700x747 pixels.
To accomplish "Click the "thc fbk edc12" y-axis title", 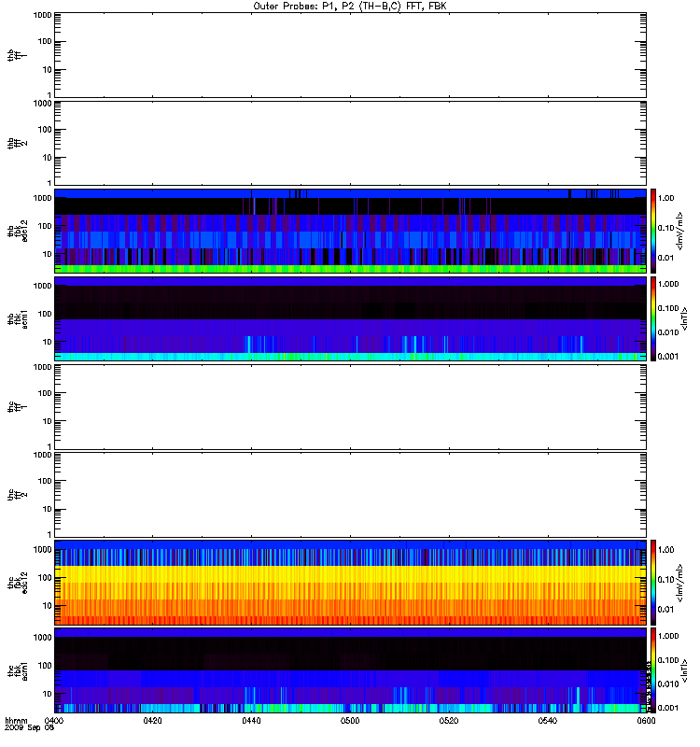I will click(18, 583).
